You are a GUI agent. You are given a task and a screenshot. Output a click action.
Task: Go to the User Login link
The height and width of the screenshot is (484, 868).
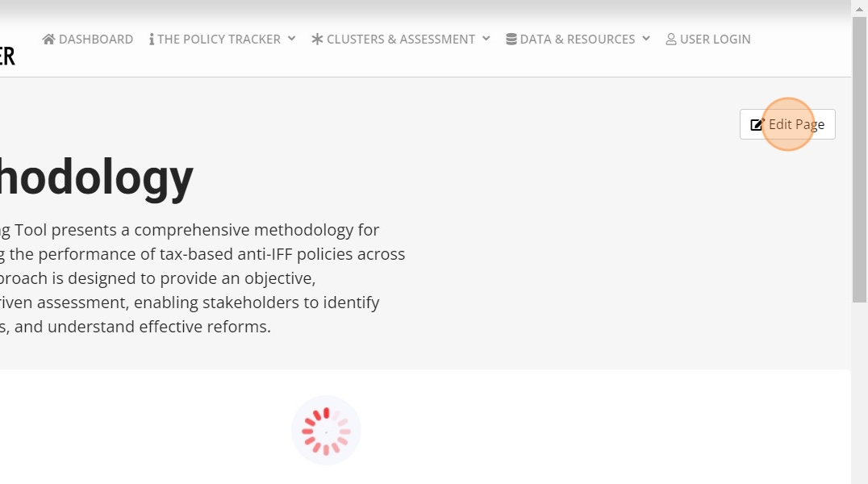715,39
